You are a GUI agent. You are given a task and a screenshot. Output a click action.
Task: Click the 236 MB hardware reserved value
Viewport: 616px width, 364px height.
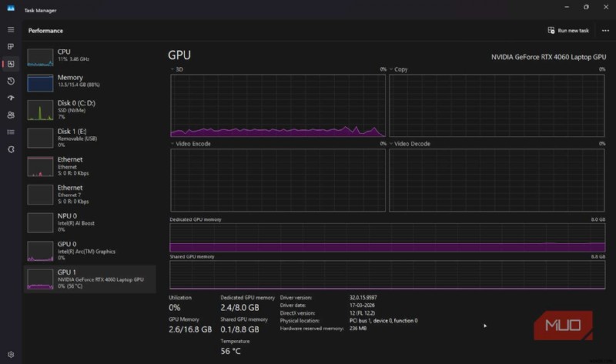358,329
